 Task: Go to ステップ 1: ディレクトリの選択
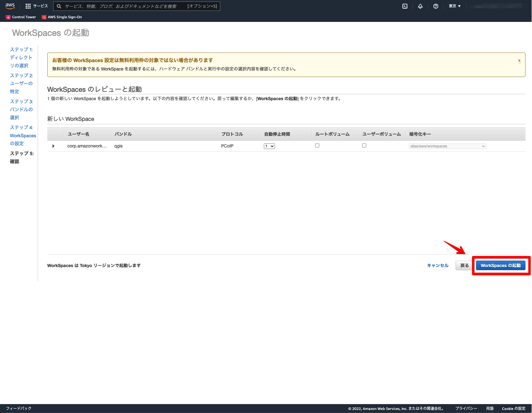21,57
